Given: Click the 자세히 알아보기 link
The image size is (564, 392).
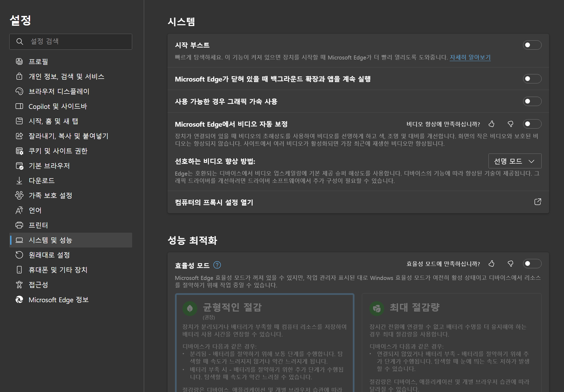Looking at the screenshot, I should tap(470, 57).
